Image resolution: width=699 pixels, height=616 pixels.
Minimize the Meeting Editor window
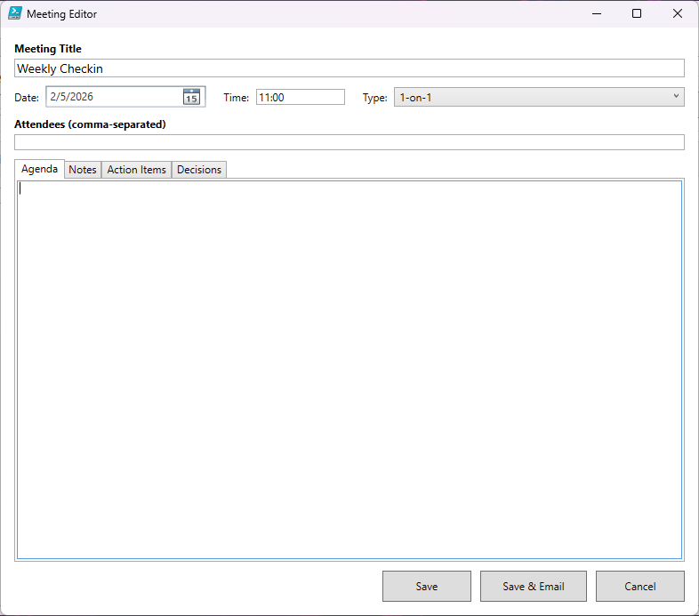(x=595, y=14)
